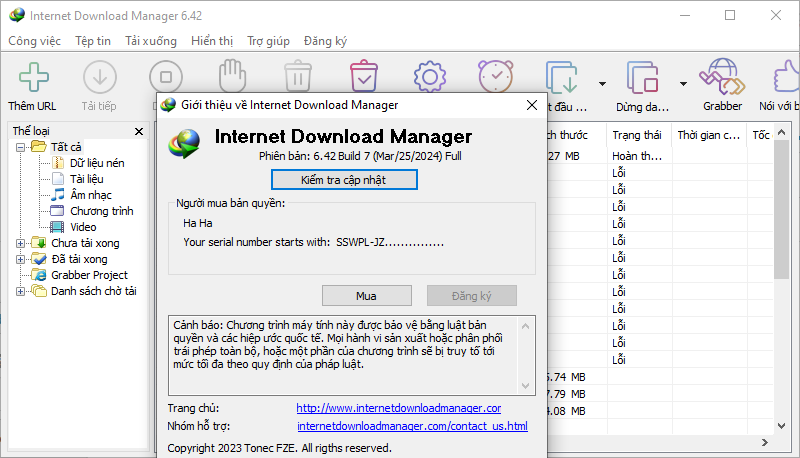Open the Công việc menu
Viewport: 800px width, 458px height.
(34, 41)
